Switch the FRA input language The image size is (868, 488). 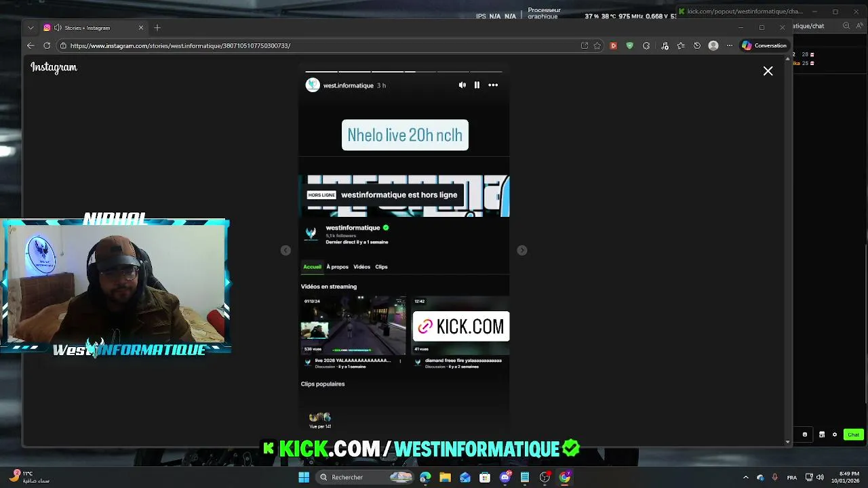[792, 477]
